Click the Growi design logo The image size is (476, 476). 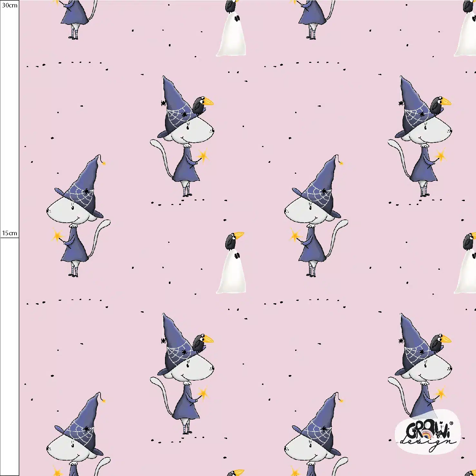coord(427,432)
